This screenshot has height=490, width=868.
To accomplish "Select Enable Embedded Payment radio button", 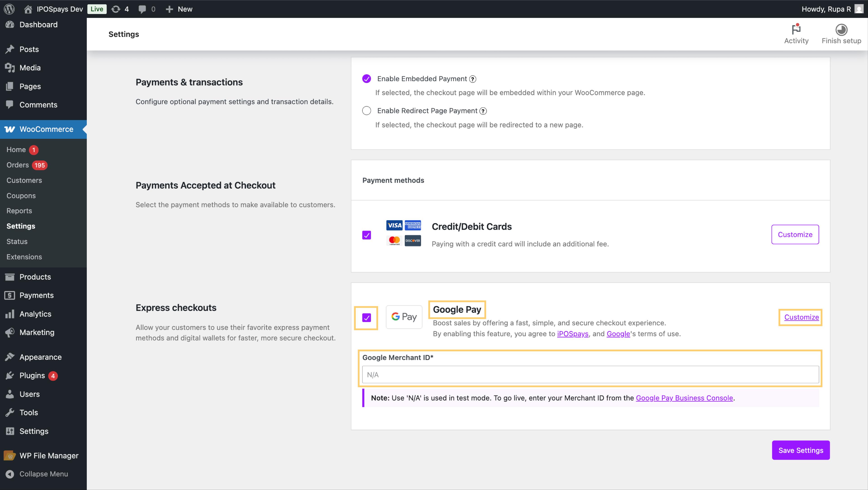I will 366,79.
